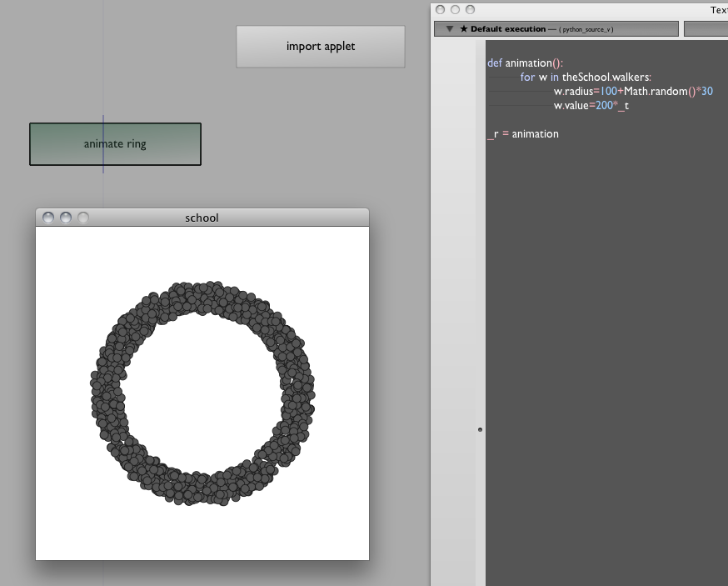Click the star icon beside Default execution

[464, 29]
